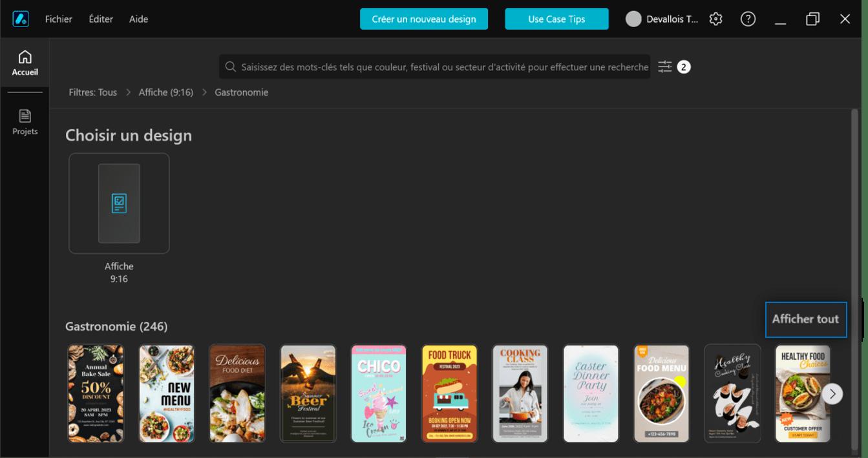Open Devallois account name

pos(672,19)
